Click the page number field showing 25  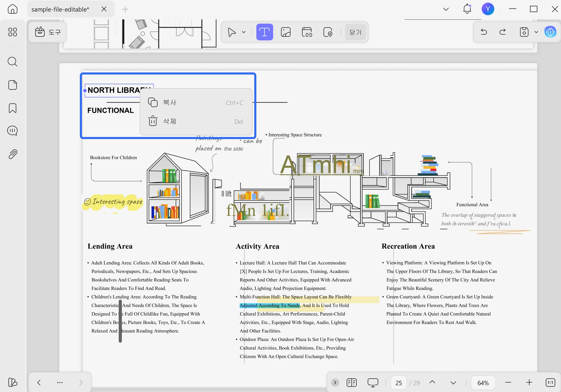click(x=399, y=383)
